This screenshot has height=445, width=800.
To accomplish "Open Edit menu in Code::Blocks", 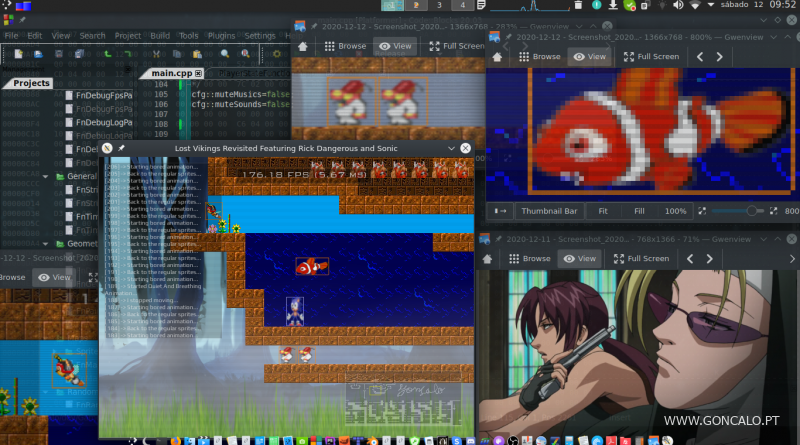I will pos(35,36).
